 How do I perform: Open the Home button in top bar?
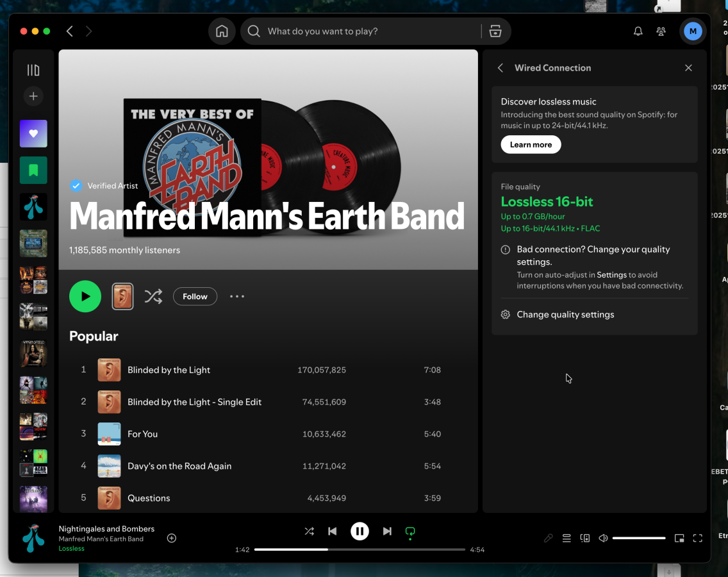coord(222,31)
